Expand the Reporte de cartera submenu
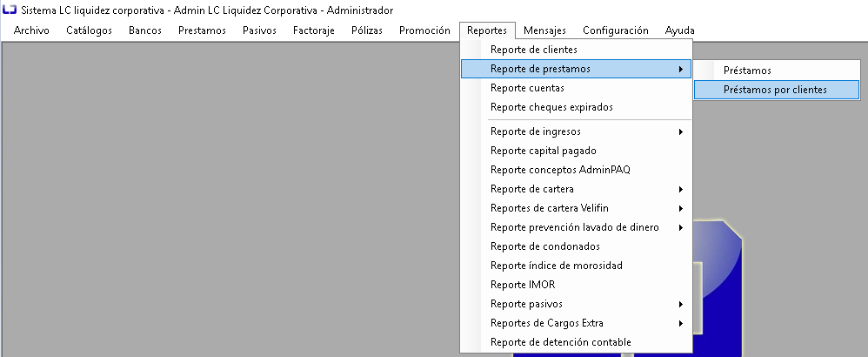Screen dimensions: 868x357 pos(577,189)
